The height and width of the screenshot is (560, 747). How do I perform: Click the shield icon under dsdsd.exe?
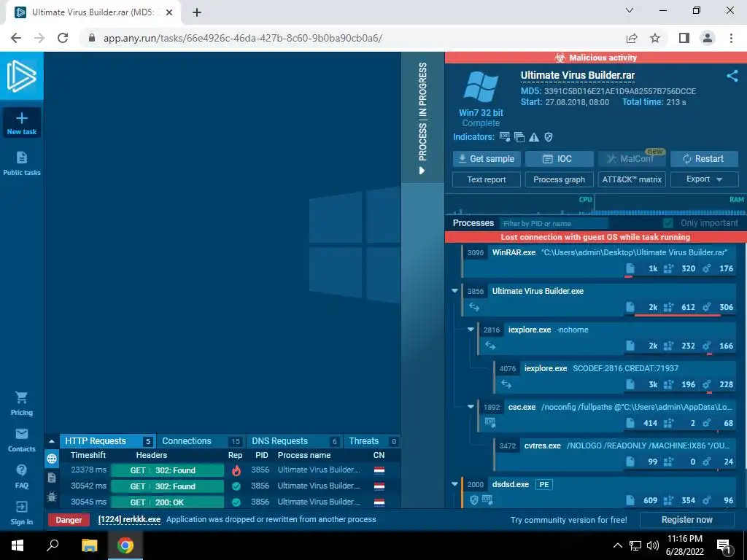(474, 500)
